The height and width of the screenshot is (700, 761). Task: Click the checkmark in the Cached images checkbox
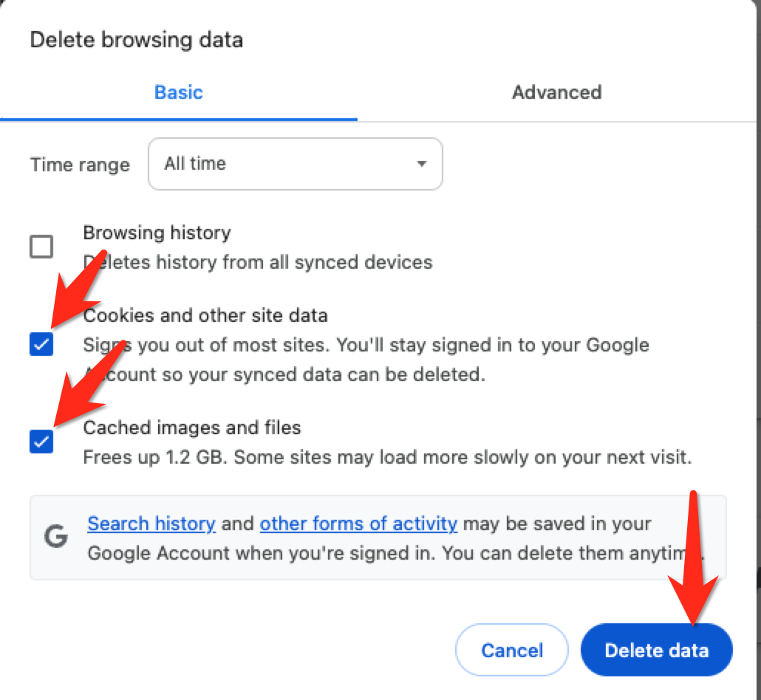tap(41, 442)
